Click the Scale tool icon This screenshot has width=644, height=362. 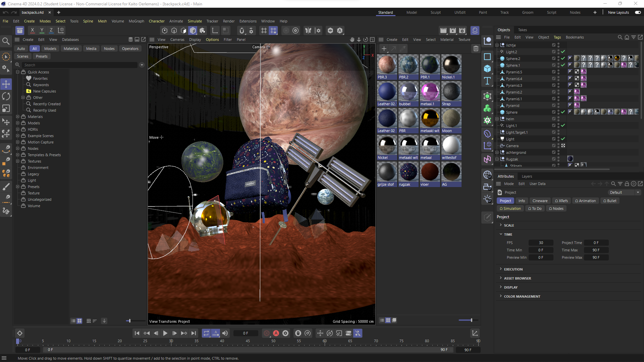coord(6,109)
